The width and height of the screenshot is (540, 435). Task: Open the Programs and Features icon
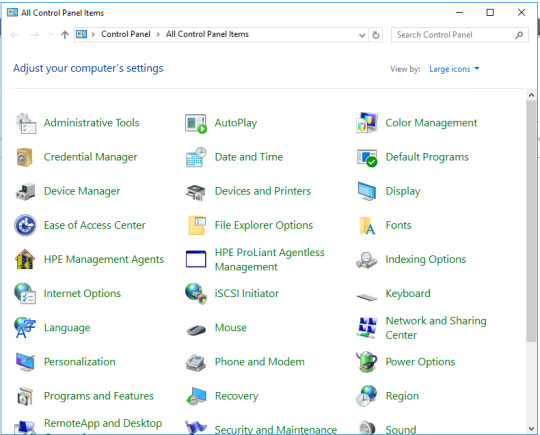[x=25, y=396]
